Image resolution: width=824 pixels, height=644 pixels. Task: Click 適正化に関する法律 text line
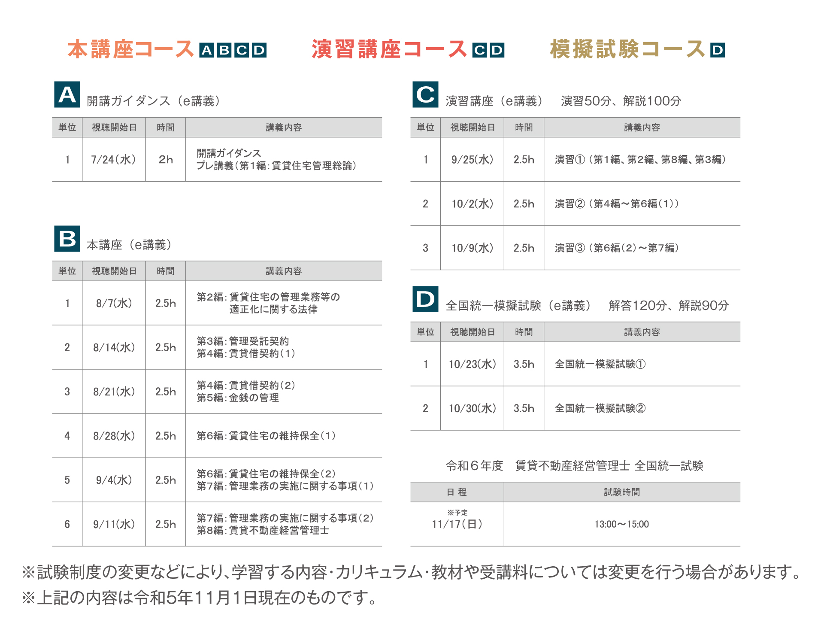click(273, 310)
